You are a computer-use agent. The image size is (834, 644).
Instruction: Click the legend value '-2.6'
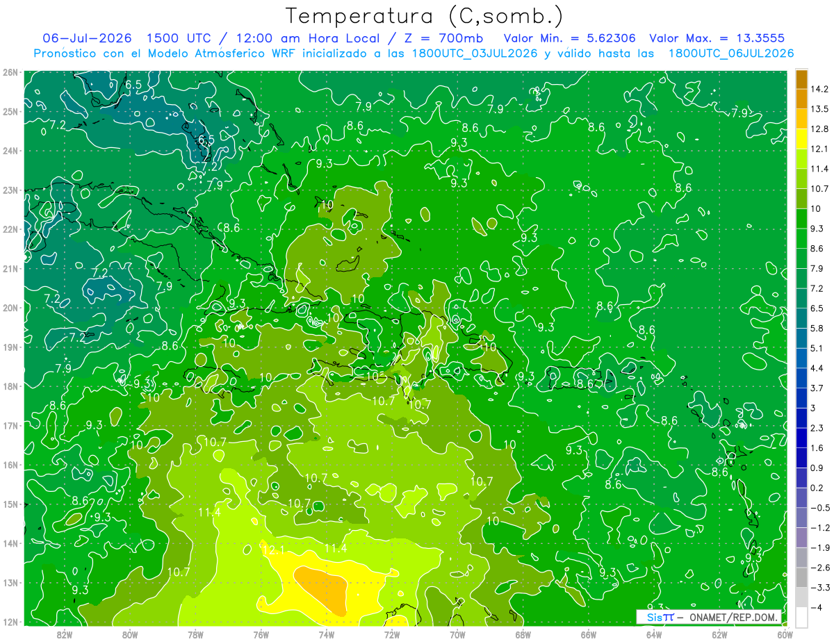pos(819,568)
